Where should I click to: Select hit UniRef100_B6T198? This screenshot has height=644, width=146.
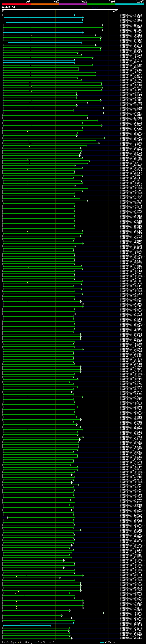pyautogui.click(x=131, y=90)
